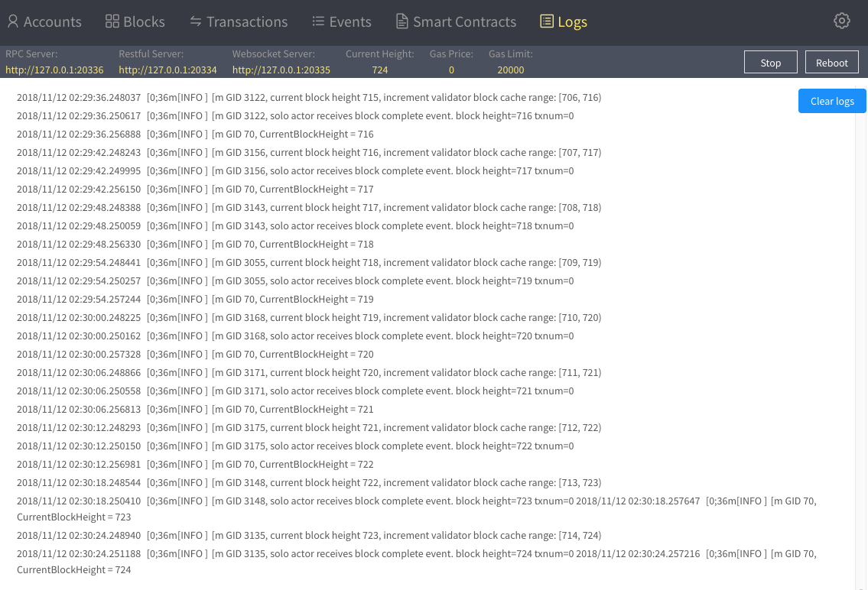Click log line 'CurrentBlockHeight = 722'

pos(195,464)
